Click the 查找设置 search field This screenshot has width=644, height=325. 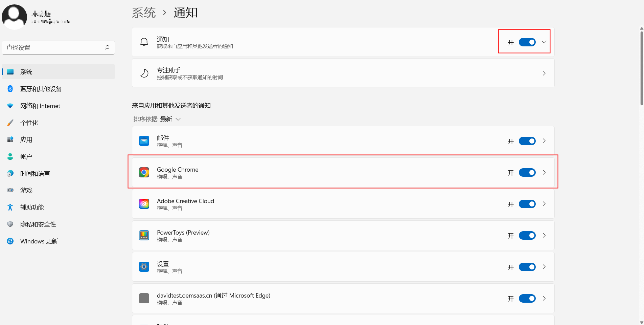(x=58, y=47)
